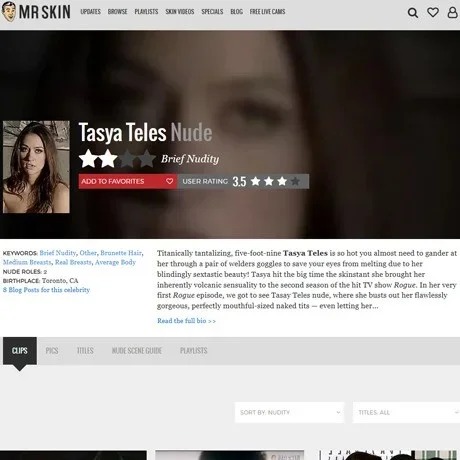The image size is (460, 460).
Task: Click the Brunette Hair keyword link
Action: (121, 253)
